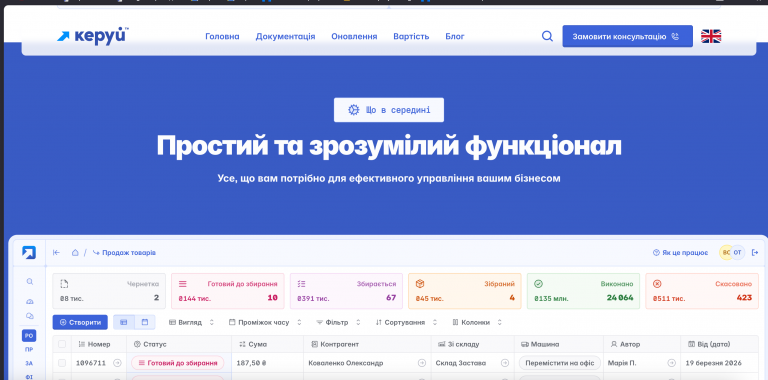Open the sidebar chat bubbles icon
The width and height of the screenshot is (768, 380).
pos(29,316)
